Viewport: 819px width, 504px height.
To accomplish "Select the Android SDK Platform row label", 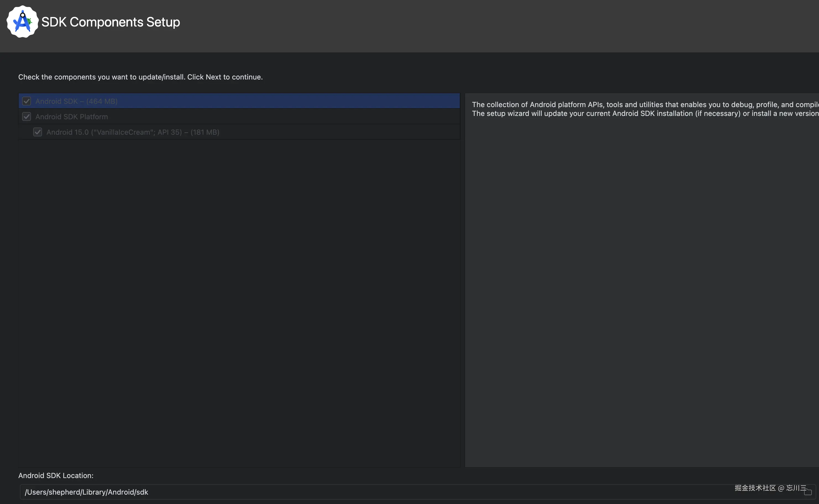I will [71, 117].
